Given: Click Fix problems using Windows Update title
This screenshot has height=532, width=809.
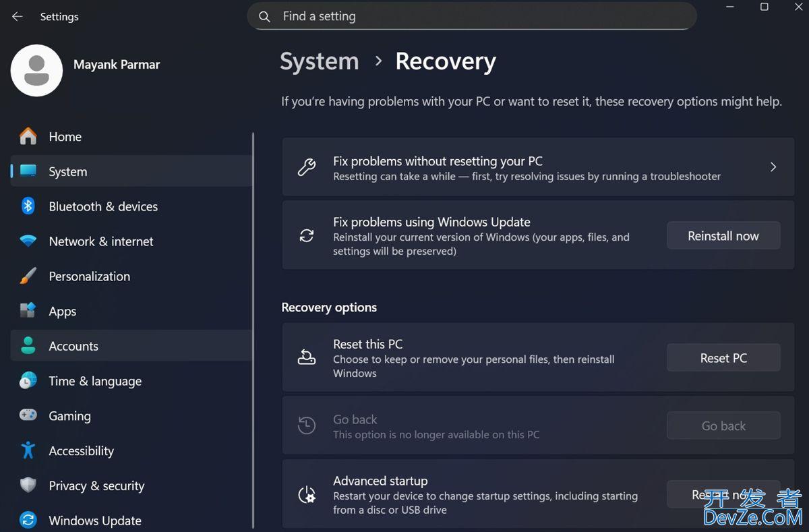Looking at the screenshot, I should (431, 222).
